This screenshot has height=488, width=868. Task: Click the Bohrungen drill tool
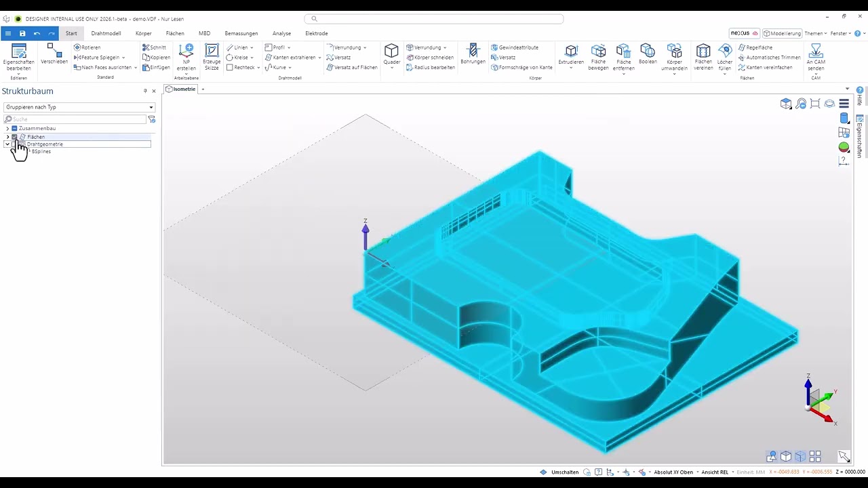click(473, 54)
